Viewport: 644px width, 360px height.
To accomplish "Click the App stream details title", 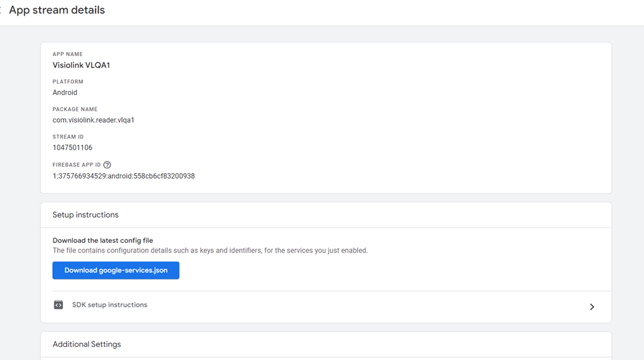I will [57, 10].
